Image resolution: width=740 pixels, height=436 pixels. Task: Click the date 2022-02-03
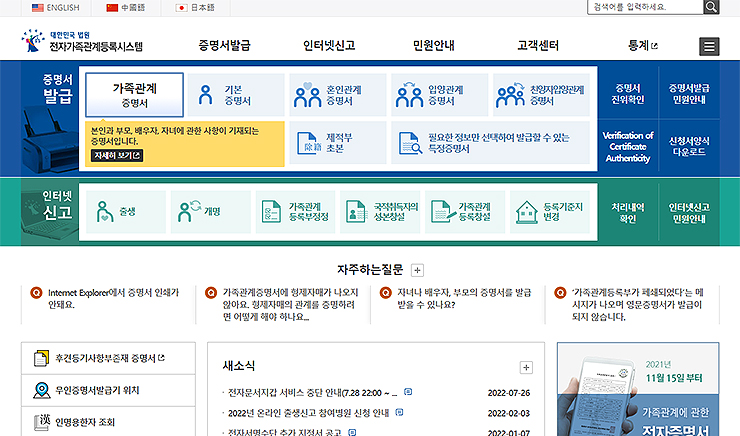[x=509, y=413]
